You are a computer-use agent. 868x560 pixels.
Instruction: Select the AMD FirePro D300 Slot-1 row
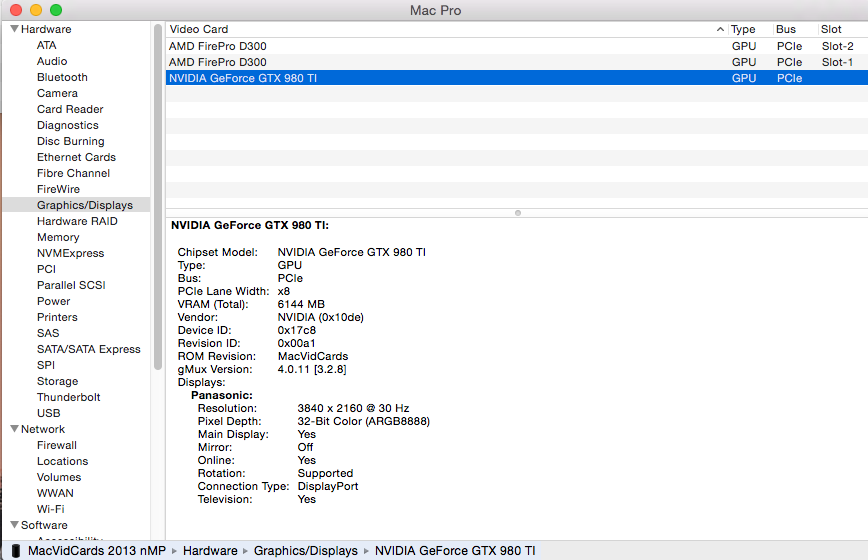coord(516,62)
